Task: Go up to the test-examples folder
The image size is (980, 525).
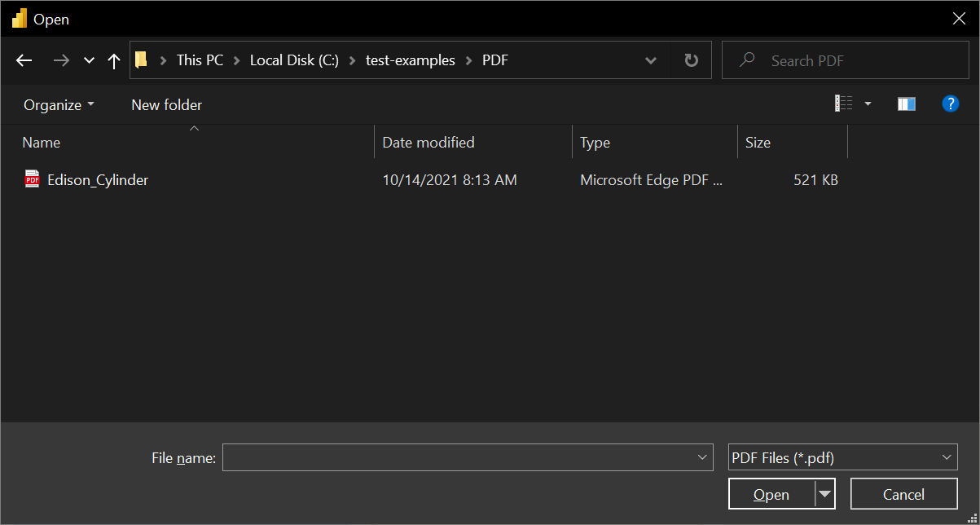Action: (113, 60)
